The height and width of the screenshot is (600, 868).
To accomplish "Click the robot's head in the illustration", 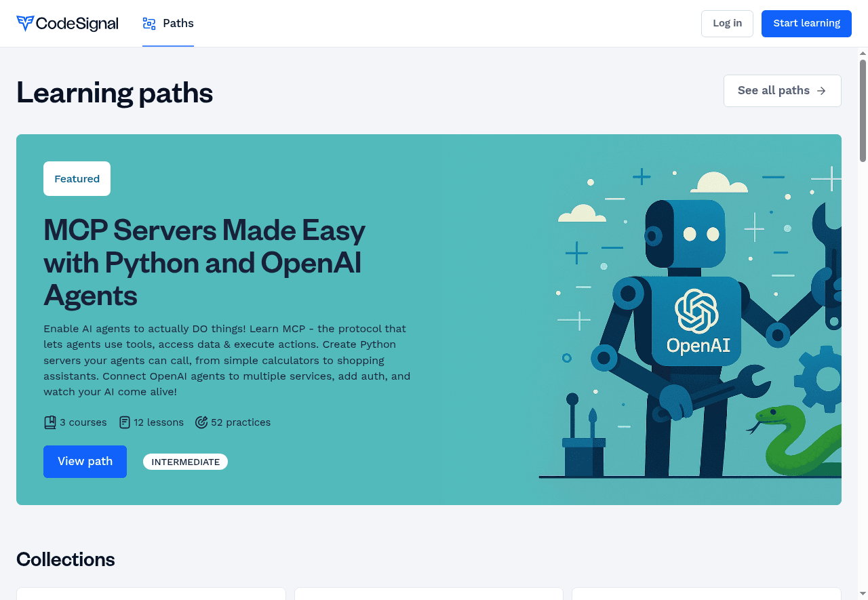I will pyautogui.click(x=686, y=234).
